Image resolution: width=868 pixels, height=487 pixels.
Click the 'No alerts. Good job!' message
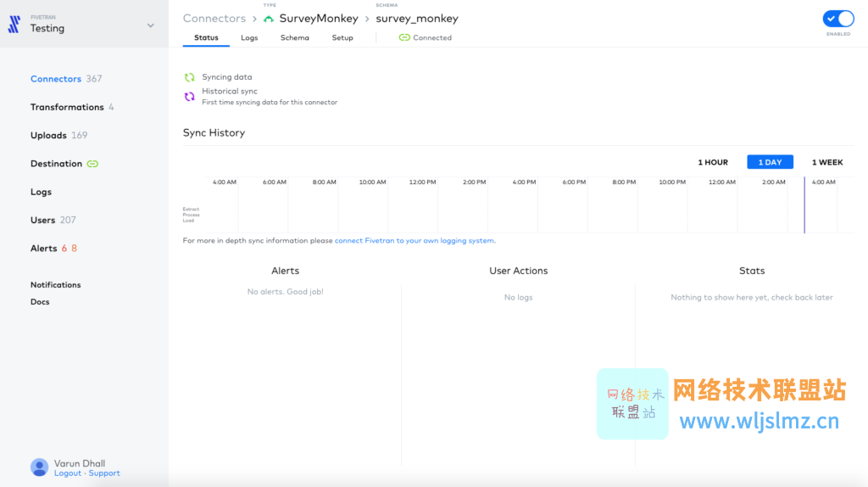285,291
